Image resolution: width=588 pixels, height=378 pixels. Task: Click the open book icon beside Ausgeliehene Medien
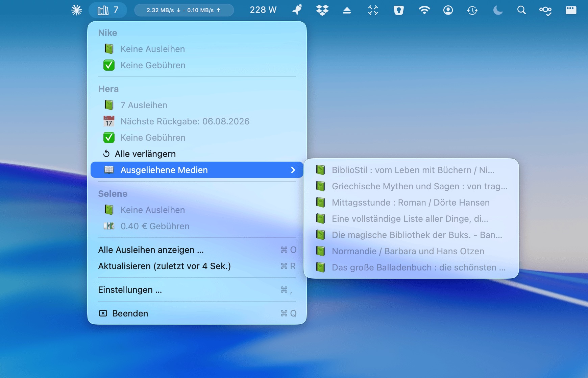pos(109,170)
